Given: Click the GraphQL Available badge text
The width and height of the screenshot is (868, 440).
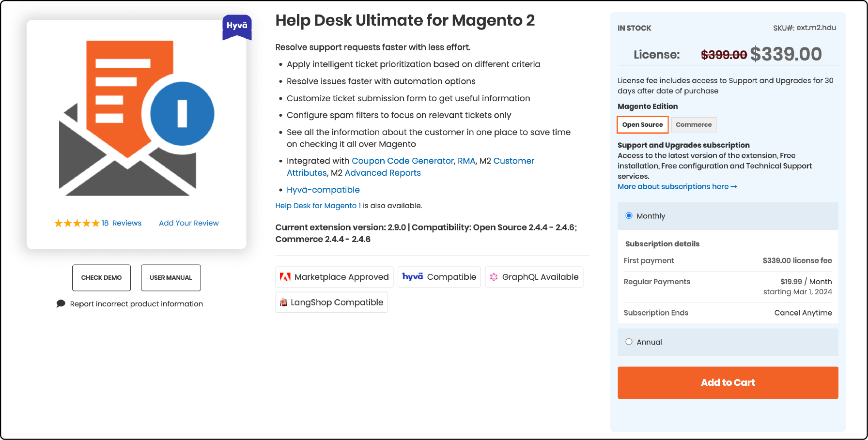Looking at the screenshot, I should coord(541,277).
